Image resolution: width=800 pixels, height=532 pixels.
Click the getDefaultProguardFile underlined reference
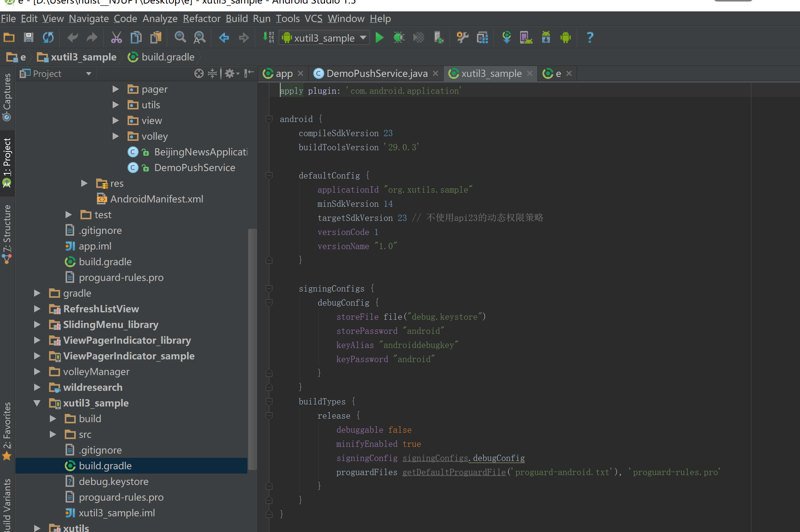click(454, 472)
